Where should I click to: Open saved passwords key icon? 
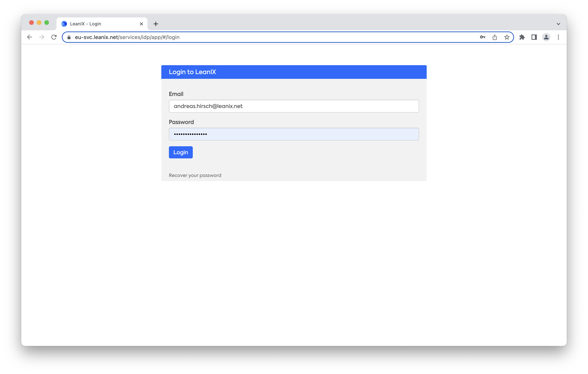pos(482,37)
